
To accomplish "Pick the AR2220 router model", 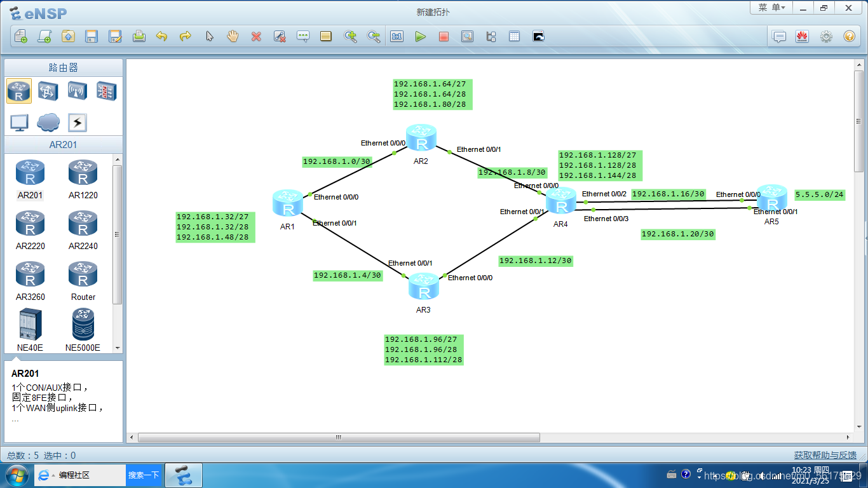I will pos(30,230).
